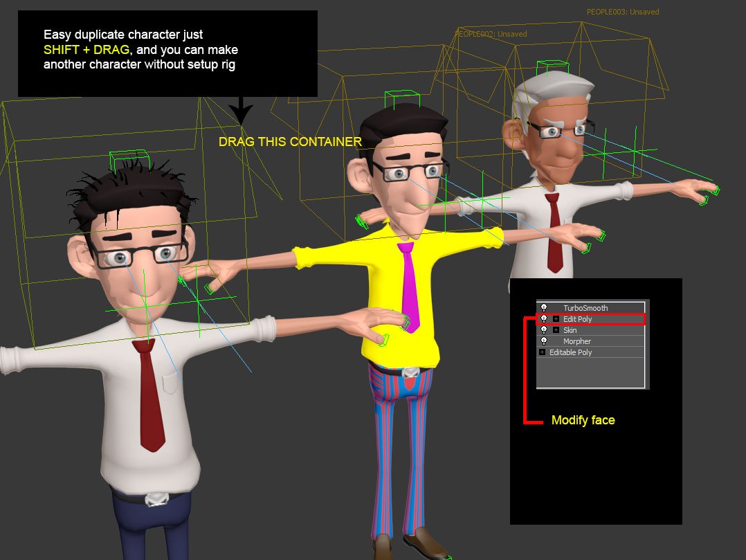Select the Editable Poly base object
The width and height of the screenshot is (746, 560).
point(570,352)
